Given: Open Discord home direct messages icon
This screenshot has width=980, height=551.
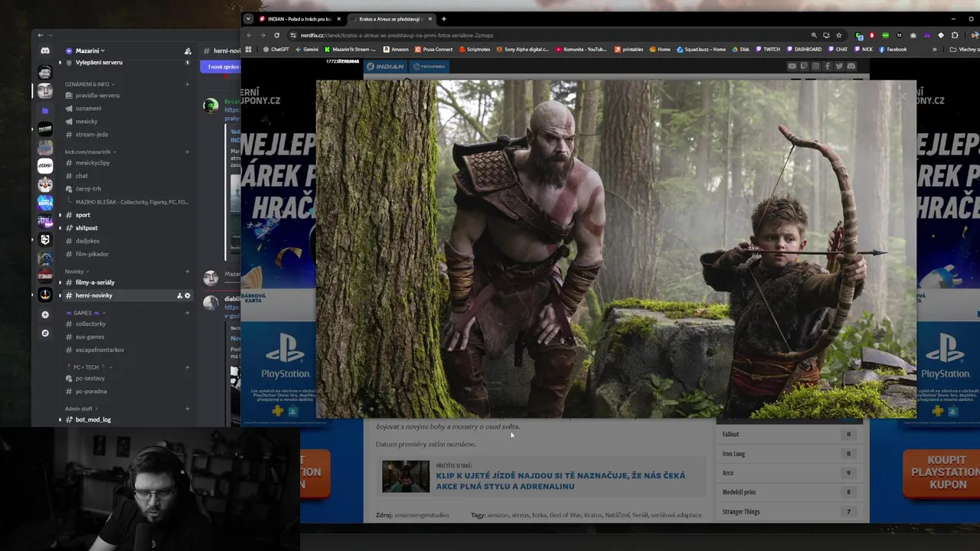Looking at the screenshot, I should 45,51.
